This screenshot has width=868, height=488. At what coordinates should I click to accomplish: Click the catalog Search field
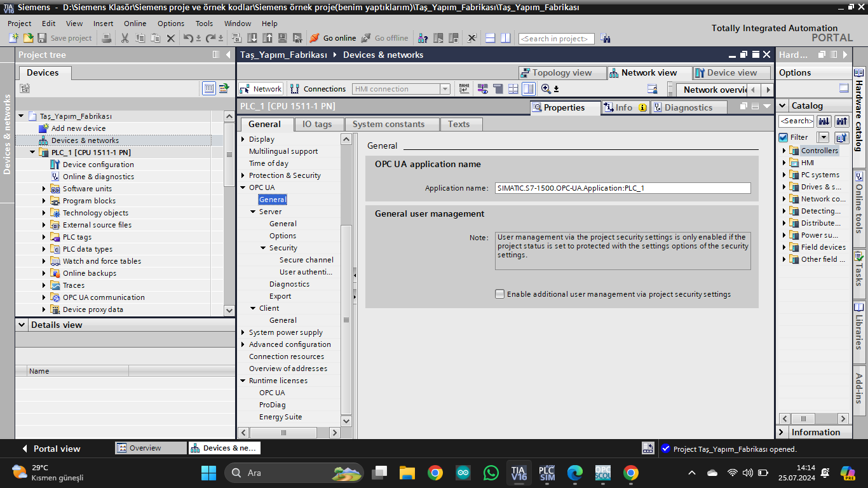pos(796,121)
